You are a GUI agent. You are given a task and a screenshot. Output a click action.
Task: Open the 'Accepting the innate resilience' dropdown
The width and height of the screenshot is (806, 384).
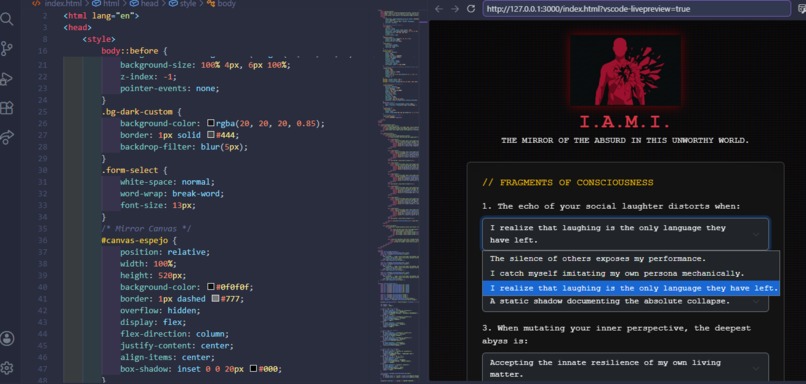click(625, 368)
